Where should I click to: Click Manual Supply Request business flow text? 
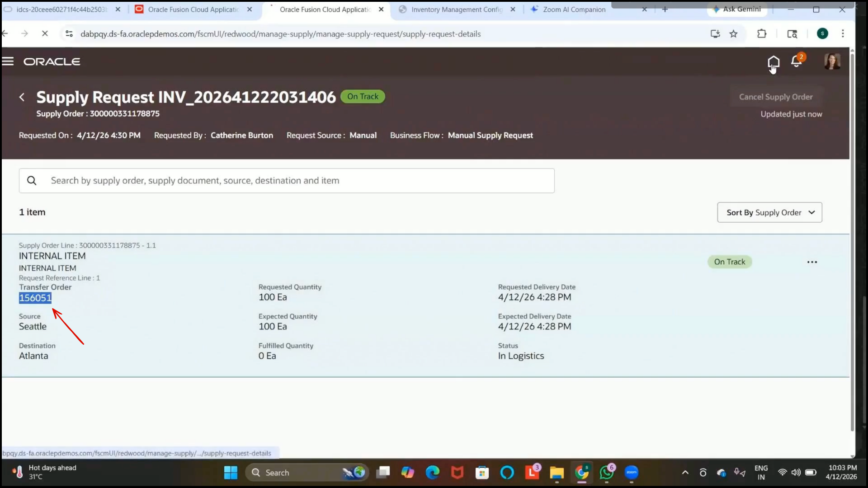491,135
